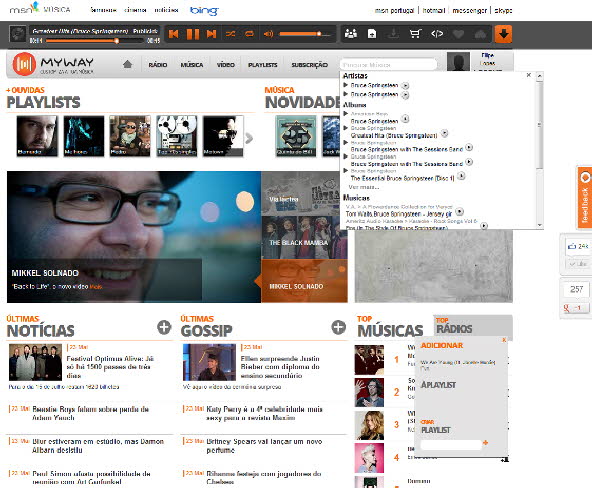592x488 pixels.
Task: Choose 'À PLAYLIST' in Adicionar popup
Action: click(x=438, y=385)
